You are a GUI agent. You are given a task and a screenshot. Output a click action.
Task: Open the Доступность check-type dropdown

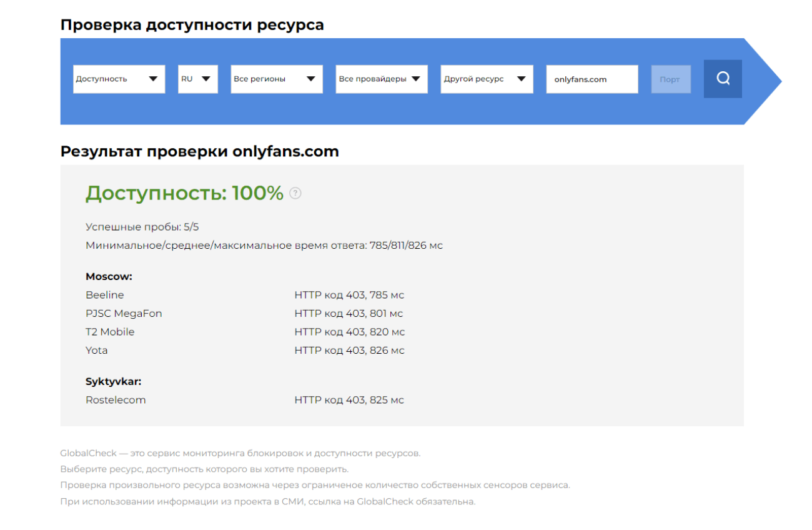pos(119,79)
